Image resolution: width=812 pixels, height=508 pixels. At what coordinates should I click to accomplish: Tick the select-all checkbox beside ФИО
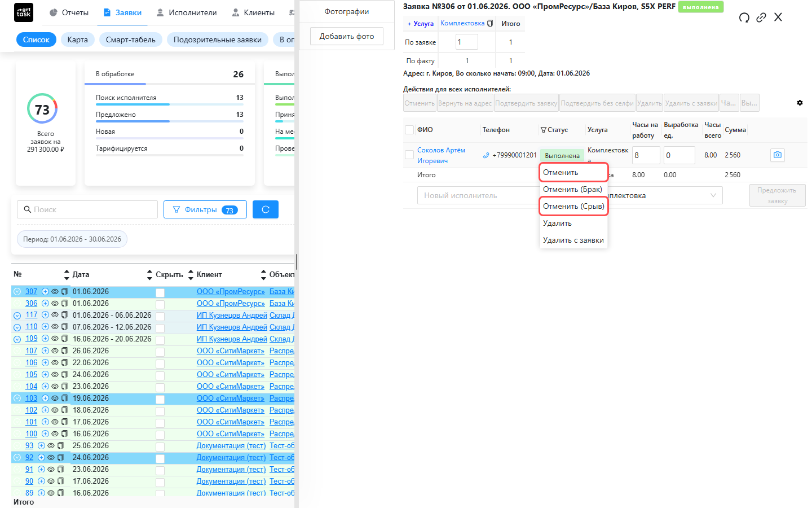point(409,130)
